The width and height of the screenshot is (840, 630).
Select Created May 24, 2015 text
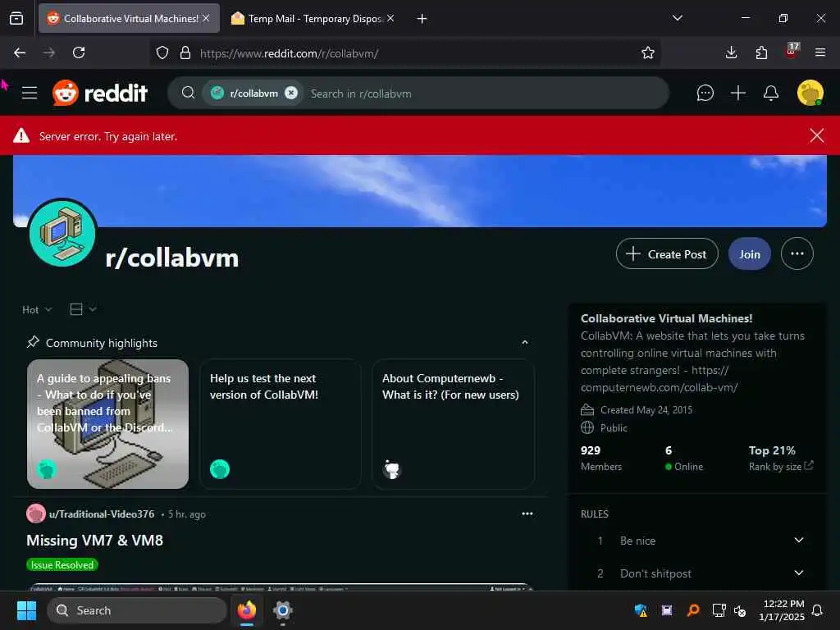point(646,410)
